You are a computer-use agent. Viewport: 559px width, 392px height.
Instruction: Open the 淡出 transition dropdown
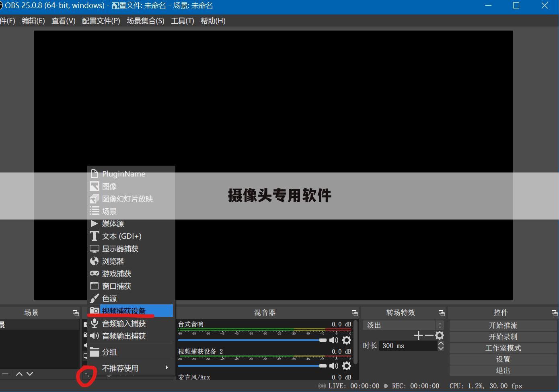coord(403,325)
